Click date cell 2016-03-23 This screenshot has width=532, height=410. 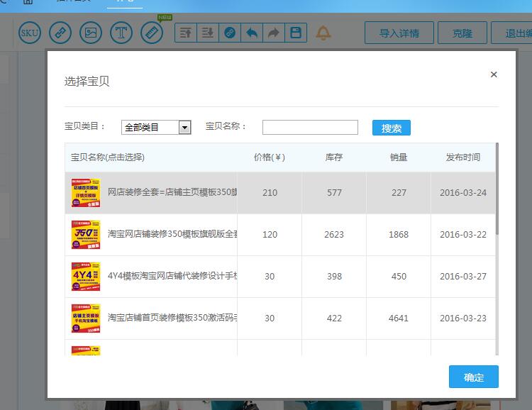(463, 318)
